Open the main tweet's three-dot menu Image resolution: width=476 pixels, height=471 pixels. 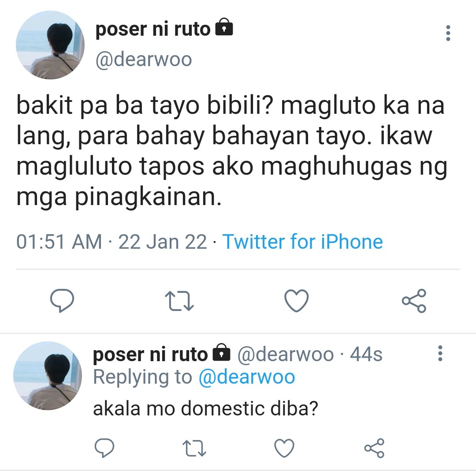coord(448,33)
